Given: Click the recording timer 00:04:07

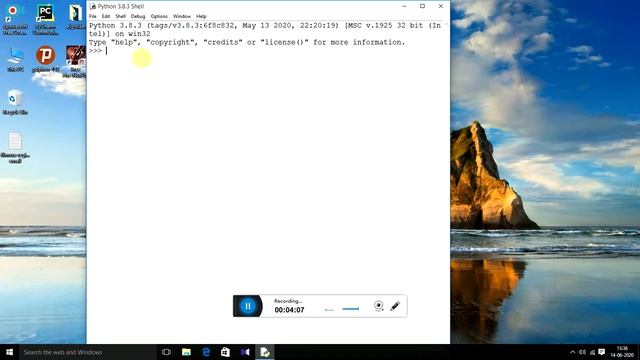Looking at the screenshot, I should (x=289, y=310).
